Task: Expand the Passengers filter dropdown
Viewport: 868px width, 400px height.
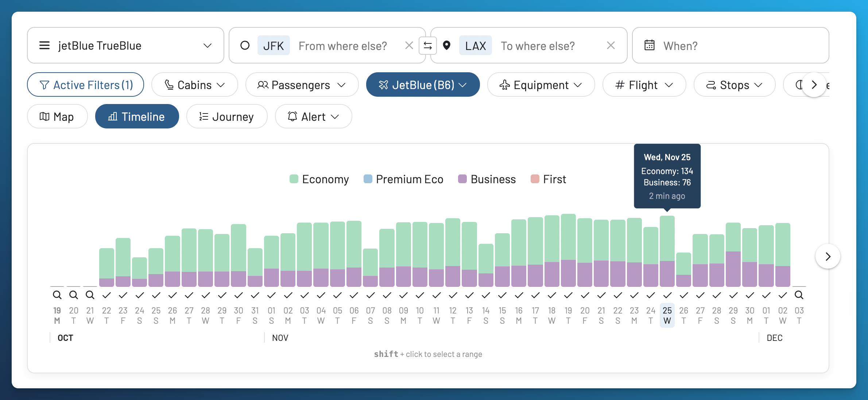Action: 302,85
